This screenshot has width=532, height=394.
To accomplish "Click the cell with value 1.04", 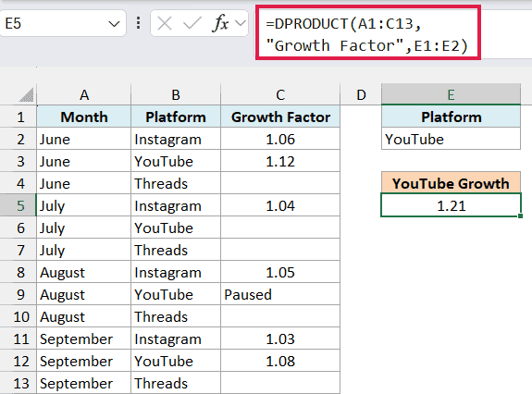I will coord(280,206).
